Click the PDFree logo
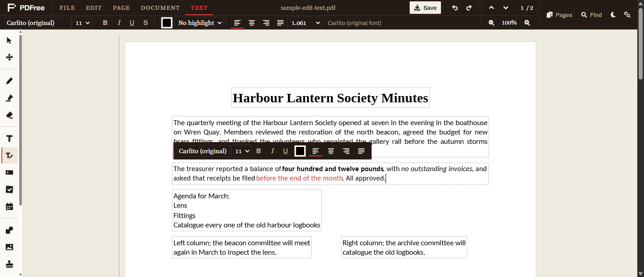This screenshot has width=644, height=277. coord(26,8)
